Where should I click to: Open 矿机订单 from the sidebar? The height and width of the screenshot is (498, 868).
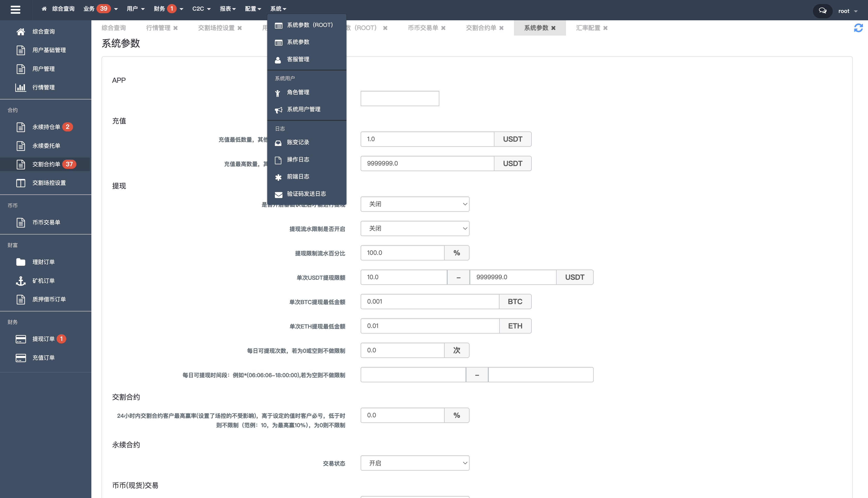[x=43, y=280]
